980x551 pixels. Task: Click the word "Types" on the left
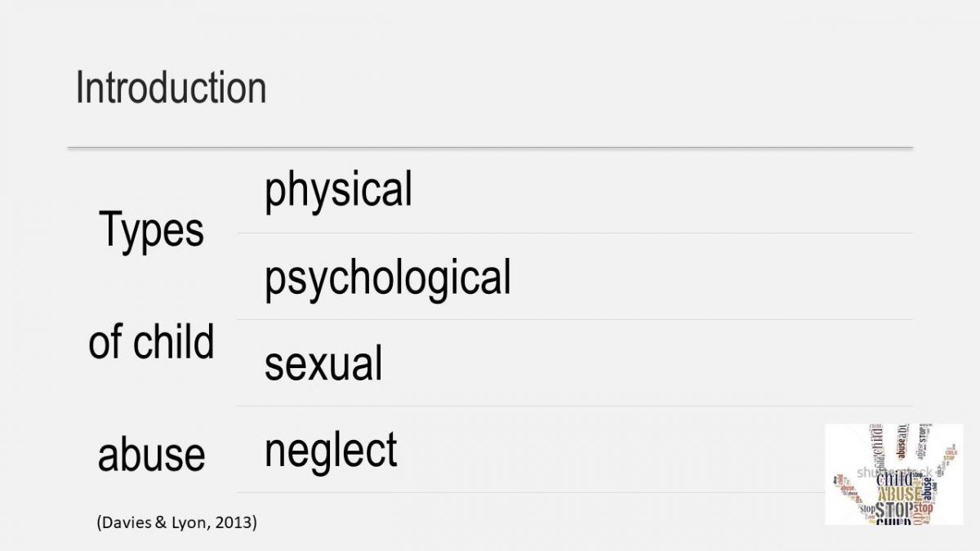point(151,230)
